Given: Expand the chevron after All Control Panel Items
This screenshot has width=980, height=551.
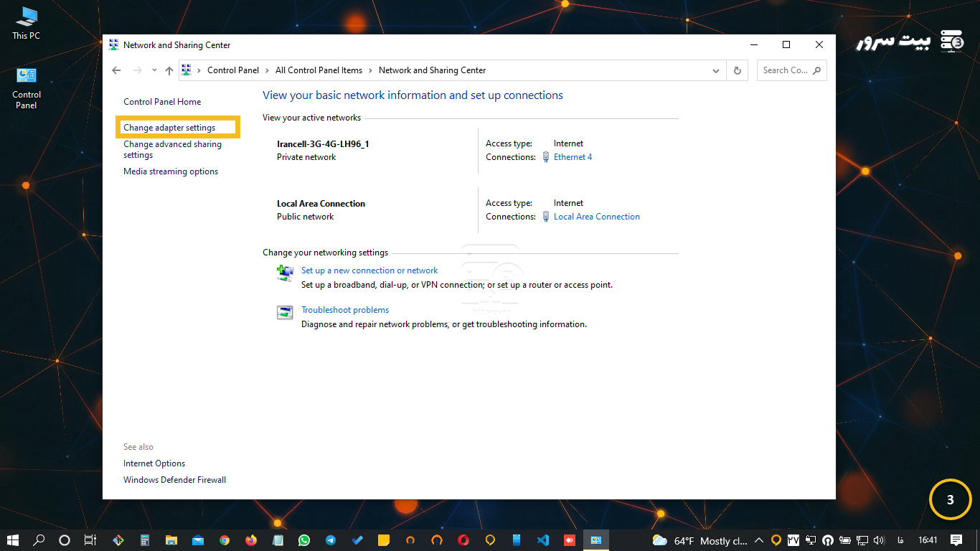Looking at the screenshot, I should tap(370, 70).
